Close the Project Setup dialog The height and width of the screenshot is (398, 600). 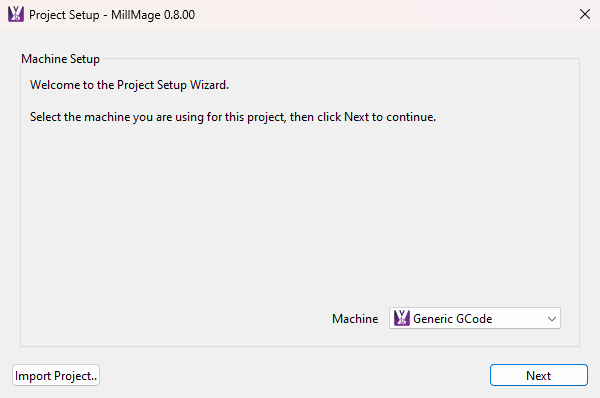(x=585, y=14)
